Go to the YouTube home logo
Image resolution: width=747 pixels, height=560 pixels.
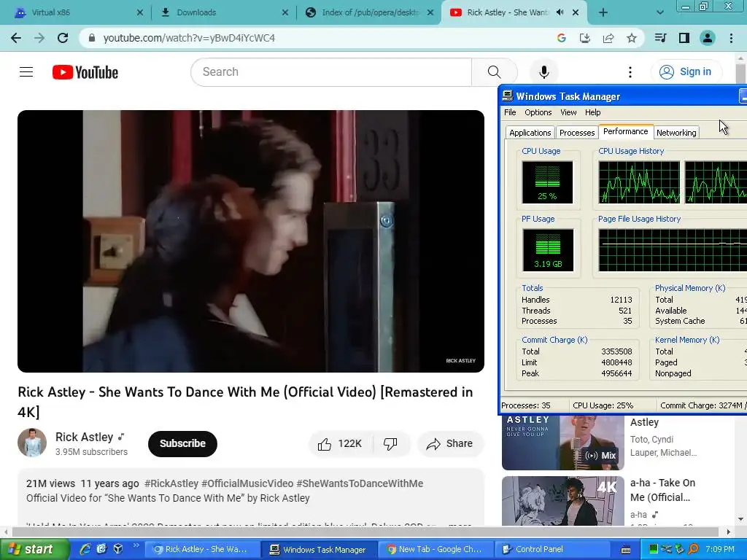pyautogui.click(x=85, y=72)
